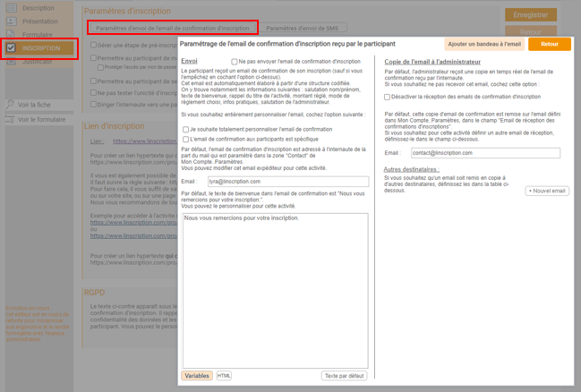Click the orange Retour button in dialog
Viewport: 581px width, 392px height.
(550, 44)
